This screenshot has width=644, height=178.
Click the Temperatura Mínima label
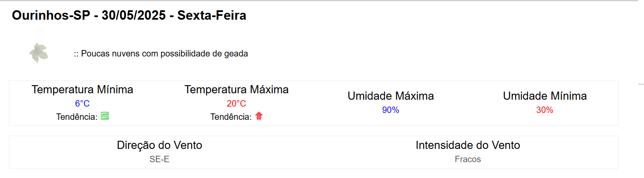[82, 90]
